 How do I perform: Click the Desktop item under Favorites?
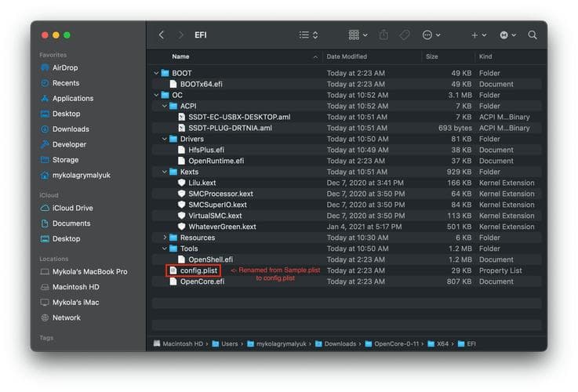click(60, 114)
